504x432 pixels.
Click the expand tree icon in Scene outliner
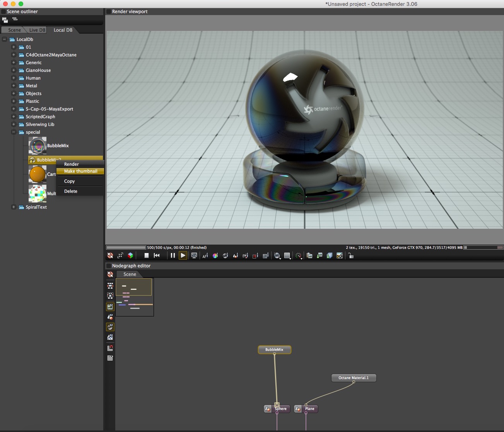[x=15, y=19]
